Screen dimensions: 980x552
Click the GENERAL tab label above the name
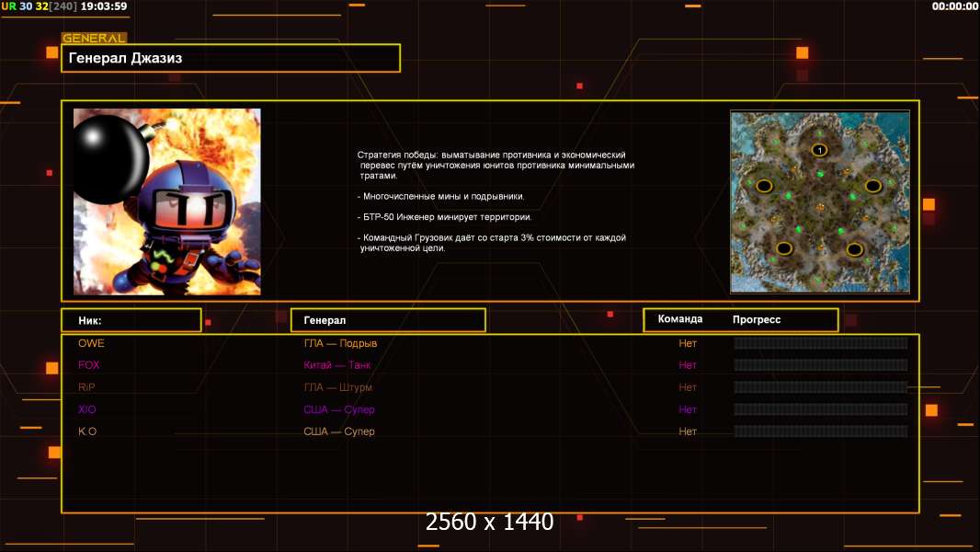coord(94,39)
